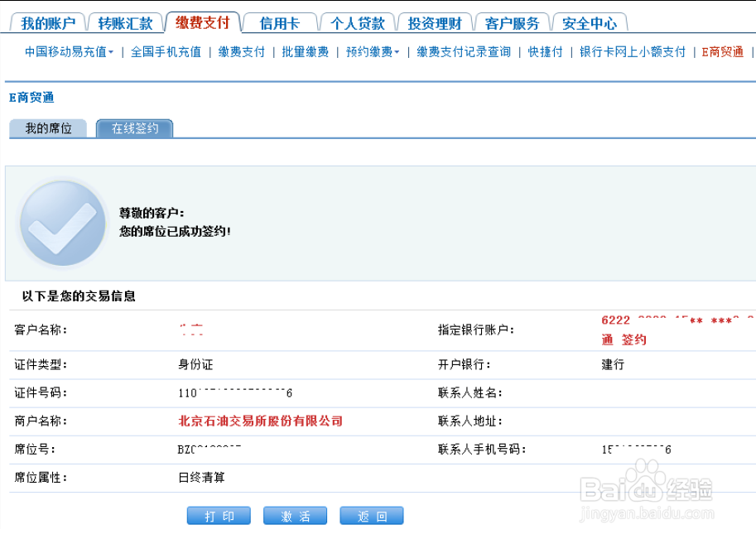The height and width of the screenshot is (539, 756).
Task: Click the 返回 button to go back
Action: (x=373, y=515)
